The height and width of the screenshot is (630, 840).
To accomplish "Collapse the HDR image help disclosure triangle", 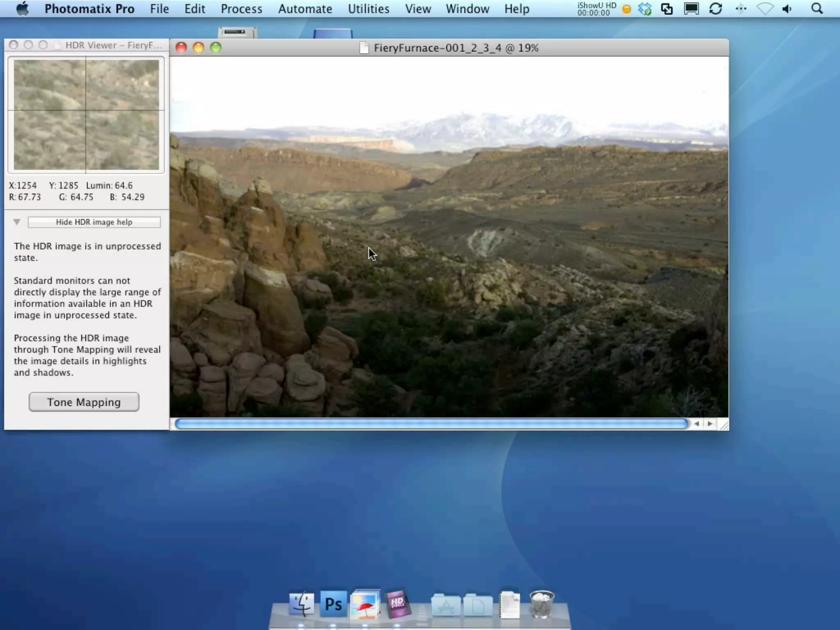I will coord(17,222).
